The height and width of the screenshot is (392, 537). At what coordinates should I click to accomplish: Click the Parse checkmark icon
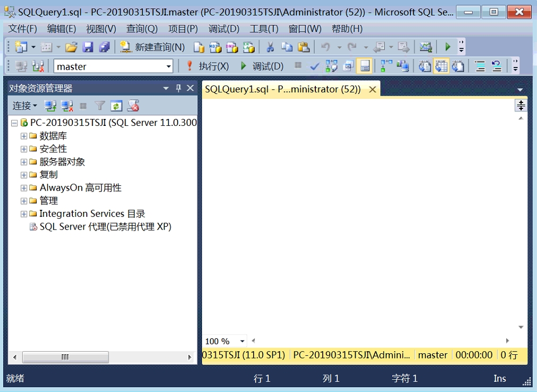click(315, 66)
